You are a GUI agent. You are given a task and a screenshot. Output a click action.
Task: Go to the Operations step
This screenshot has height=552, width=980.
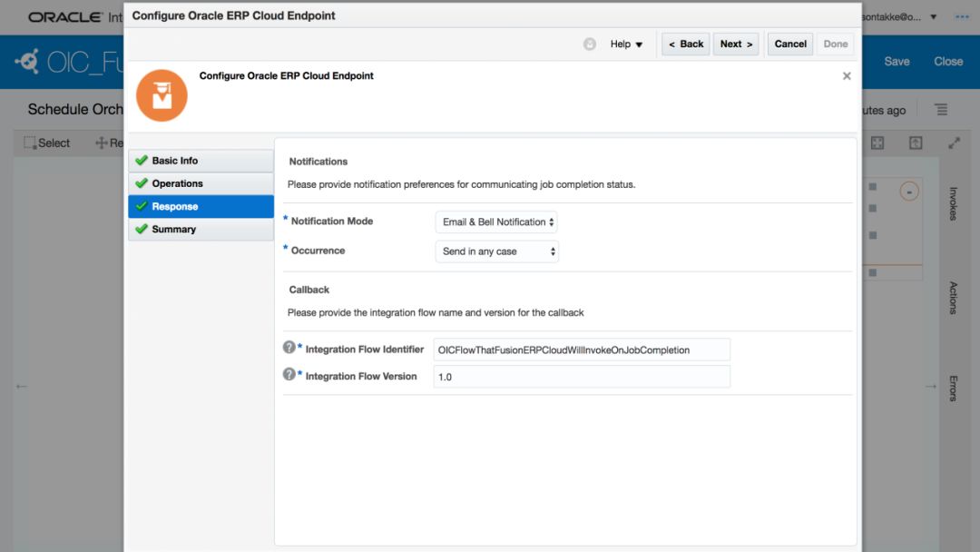pos(201,183)
